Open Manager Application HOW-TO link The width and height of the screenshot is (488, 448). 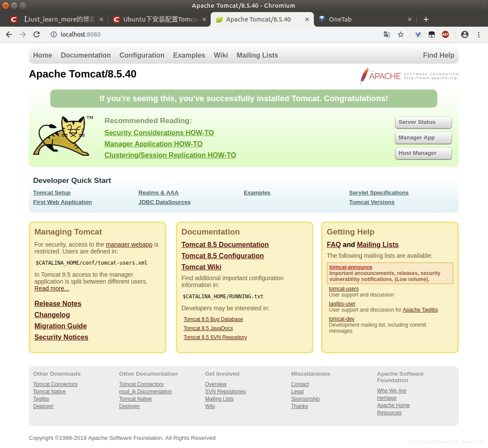coord(153,144)
